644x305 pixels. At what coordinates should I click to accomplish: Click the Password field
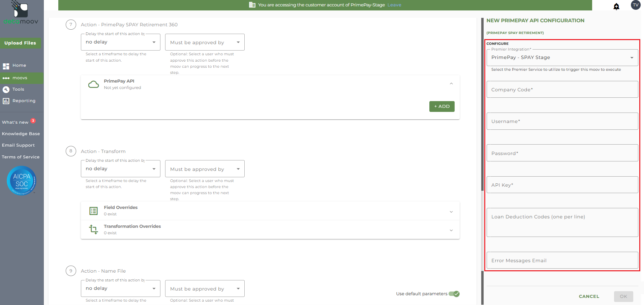pos(562,153)
